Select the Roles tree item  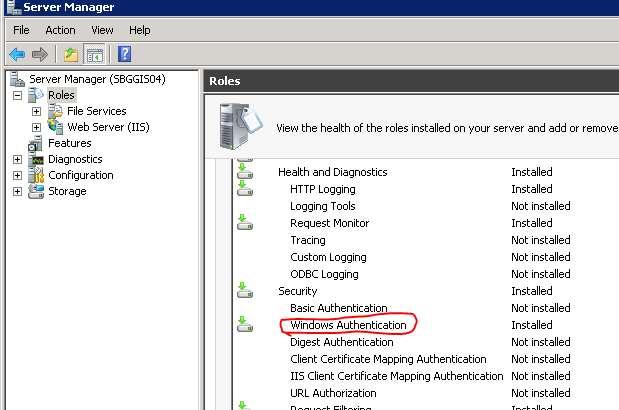[61, 95]
